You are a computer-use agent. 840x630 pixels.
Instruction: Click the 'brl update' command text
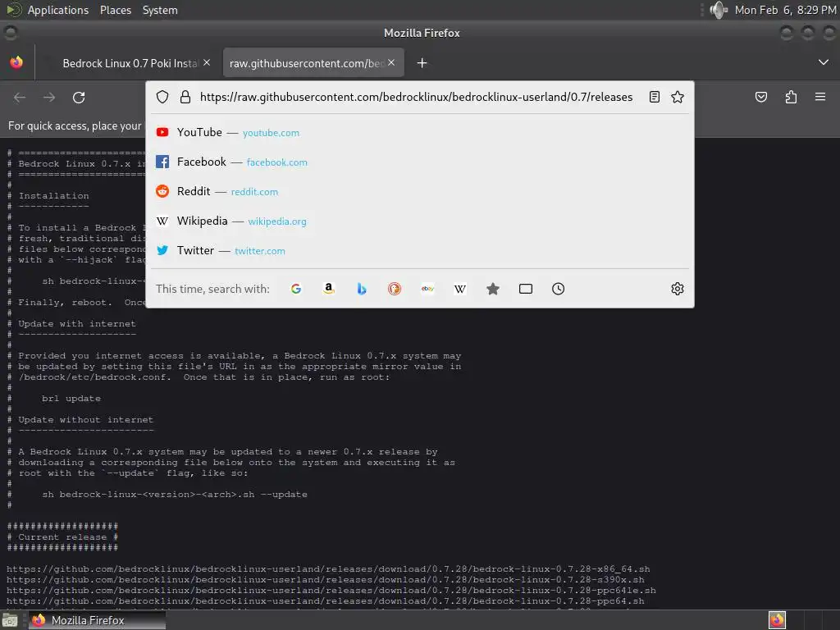point(71,399)
